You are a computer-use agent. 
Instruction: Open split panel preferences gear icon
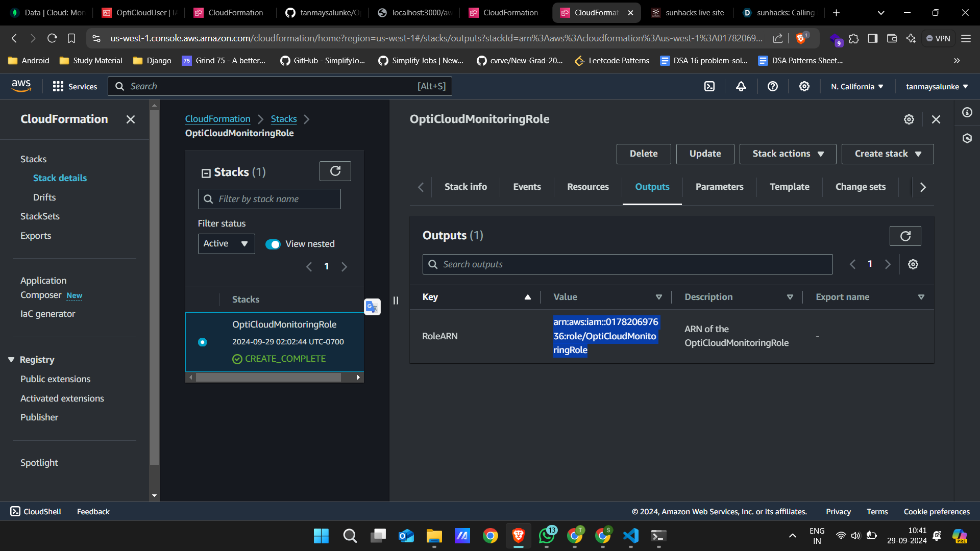click(x=909, y=119)
